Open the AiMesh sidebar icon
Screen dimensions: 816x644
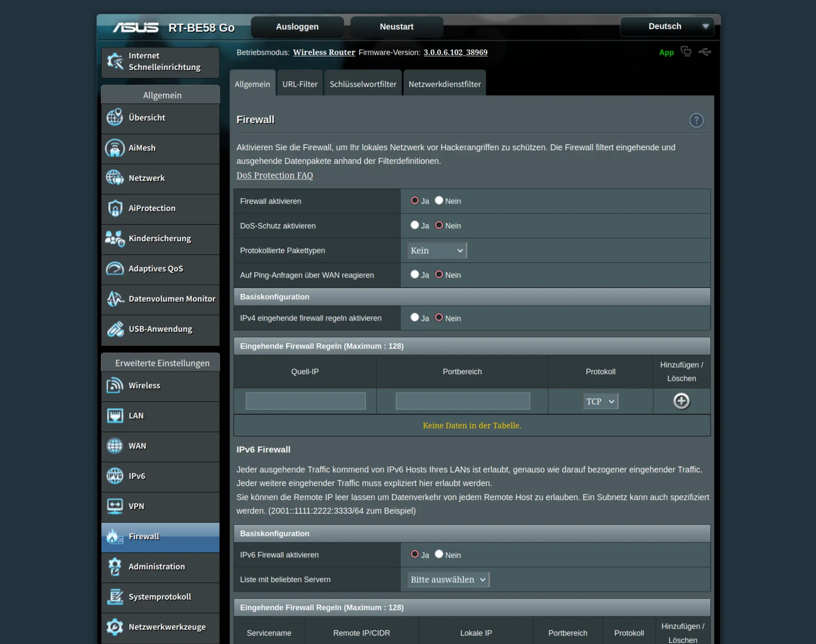(115, 148)
